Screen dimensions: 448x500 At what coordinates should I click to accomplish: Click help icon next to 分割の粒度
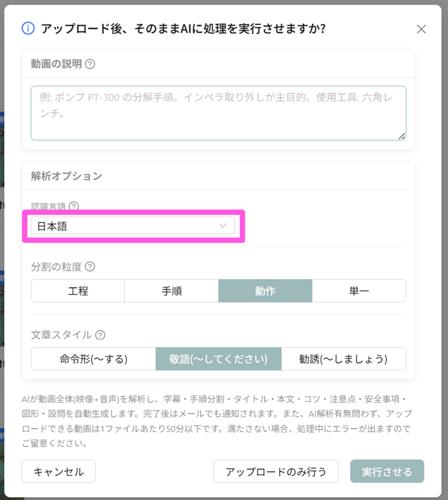click(x=90, y=267)
